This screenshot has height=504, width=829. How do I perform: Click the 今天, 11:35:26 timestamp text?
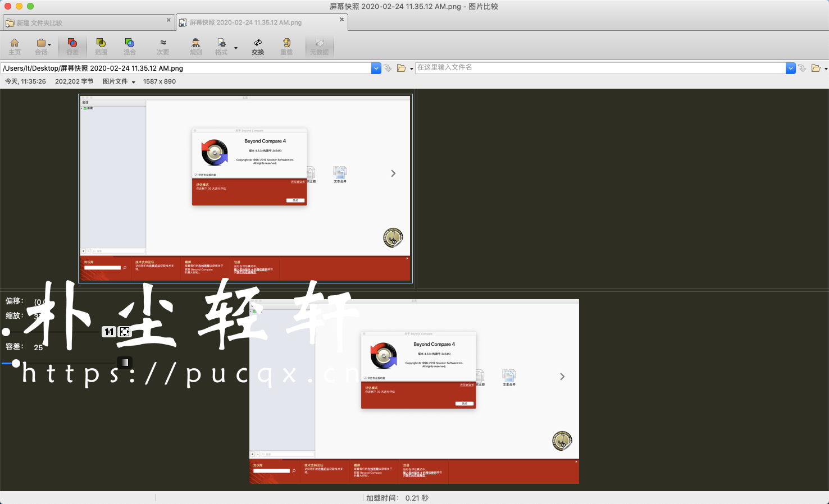point(25,81)
